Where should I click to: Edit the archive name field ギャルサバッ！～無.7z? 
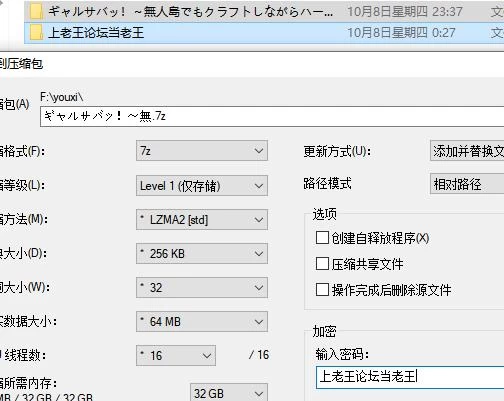272,116
